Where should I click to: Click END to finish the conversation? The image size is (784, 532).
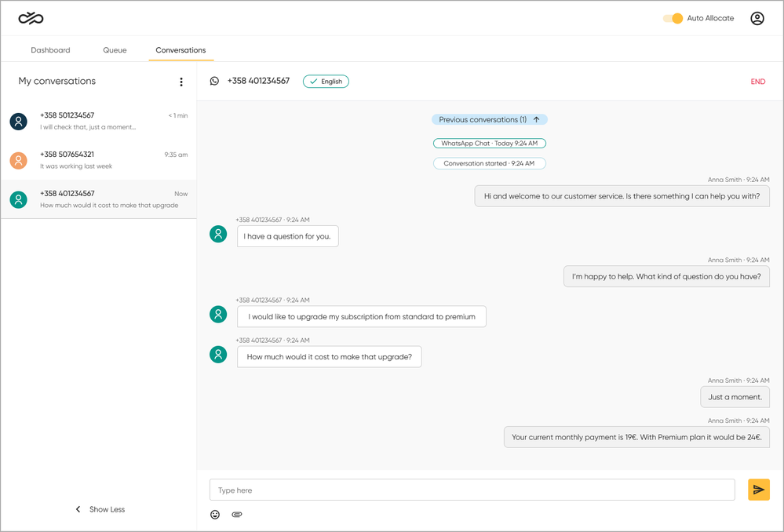pyautogui.click(x=757, y=82)
